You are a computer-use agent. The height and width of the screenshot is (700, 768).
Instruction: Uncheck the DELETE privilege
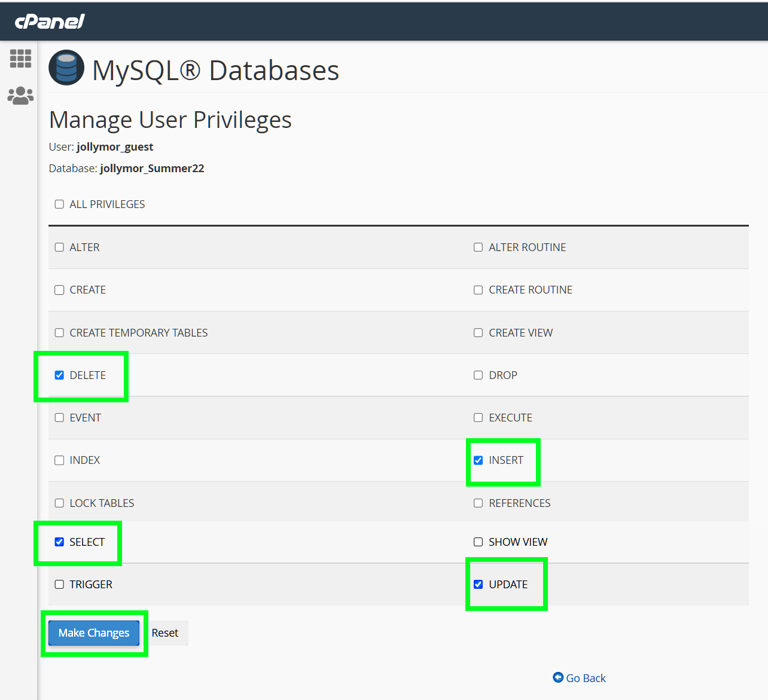59,375
